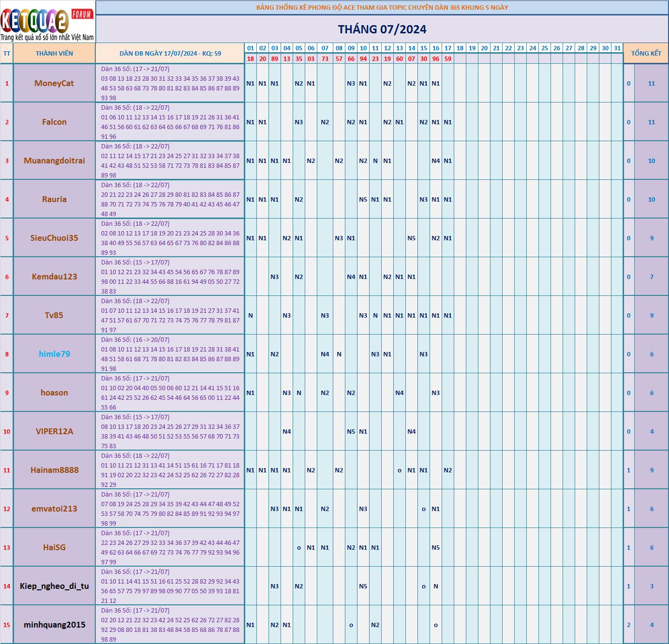Click Falcon's total score 11
This screenshot has width=669, height=644.
(652, 122)
